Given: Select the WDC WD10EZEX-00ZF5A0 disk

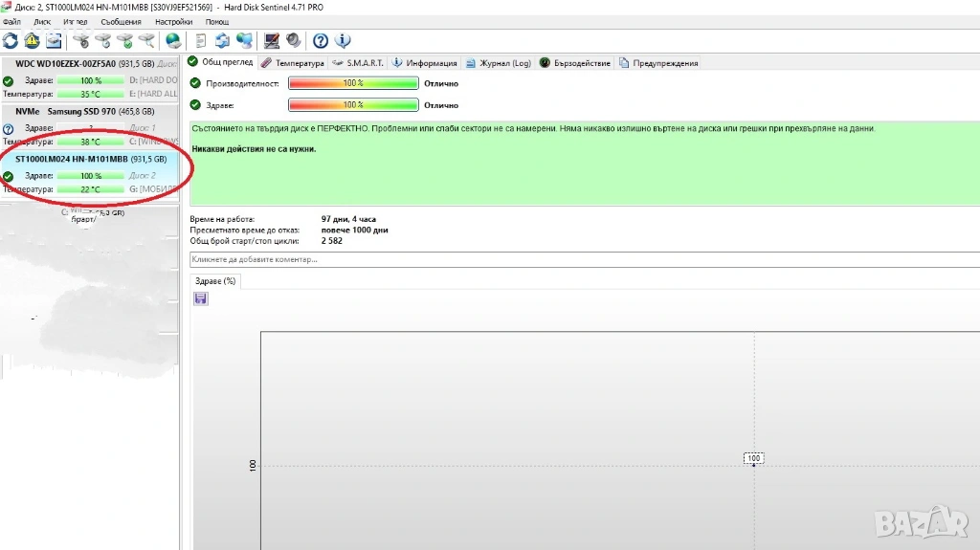Looking at the screenshot, I should click(x=65, y=64).
